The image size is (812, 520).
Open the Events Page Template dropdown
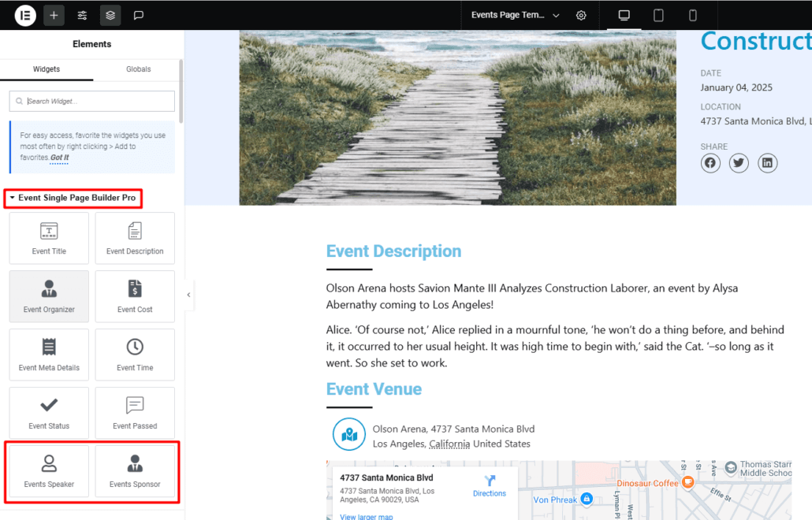515,15
